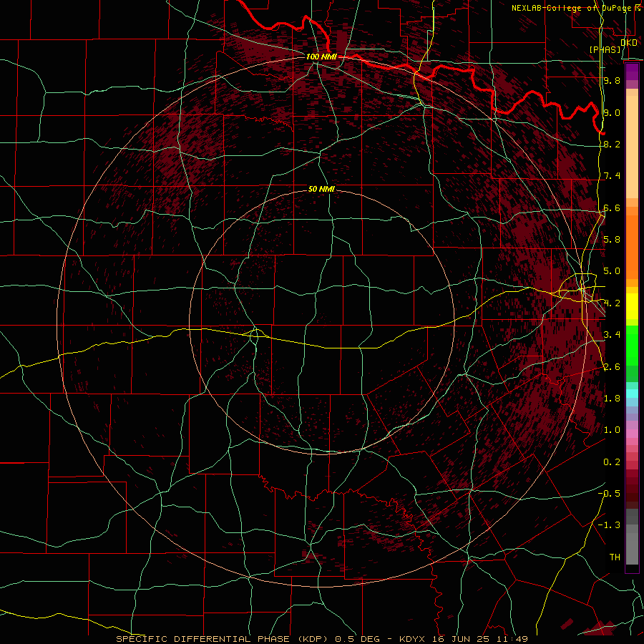Click the [PHAS] legend unit label

pyautogui.click(x=605, y=49)
